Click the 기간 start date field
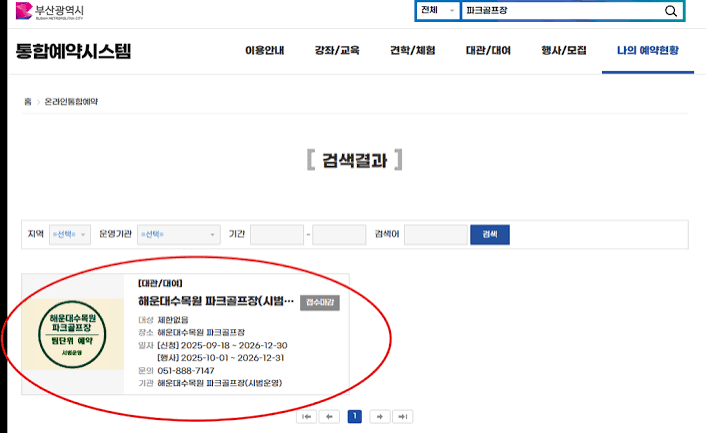Screen dimensions: 706x433 (x=277, y=235)
